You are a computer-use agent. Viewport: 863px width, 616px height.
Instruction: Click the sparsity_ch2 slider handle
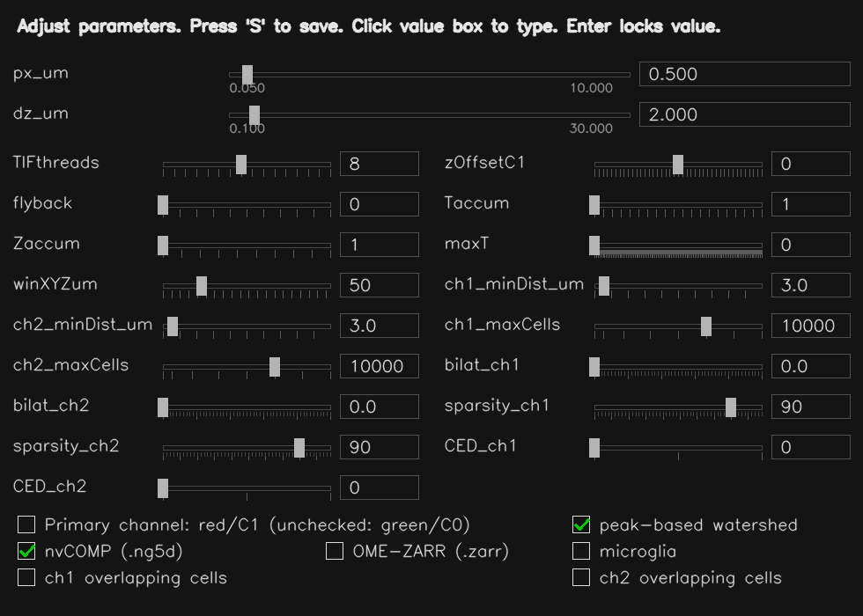pyautogui.click(x=299, y=446)
